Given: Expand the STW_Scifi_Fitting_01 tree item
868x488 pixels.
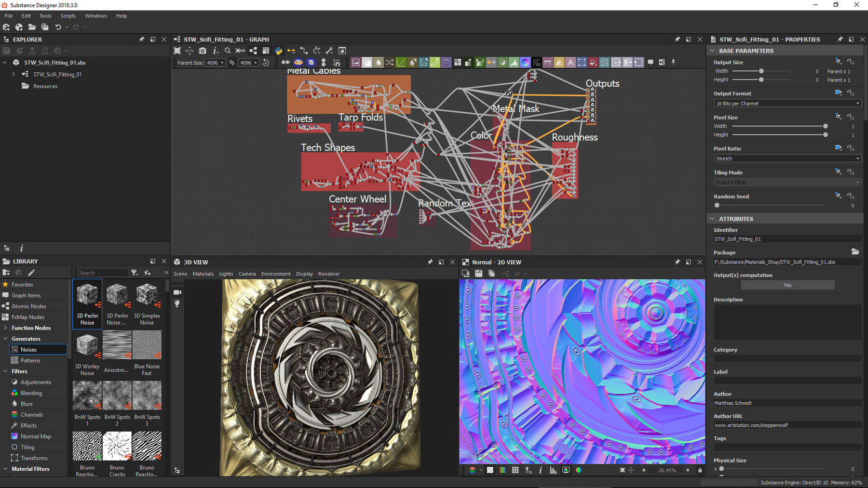Looking at the screenshot, I should coord(13,74).
